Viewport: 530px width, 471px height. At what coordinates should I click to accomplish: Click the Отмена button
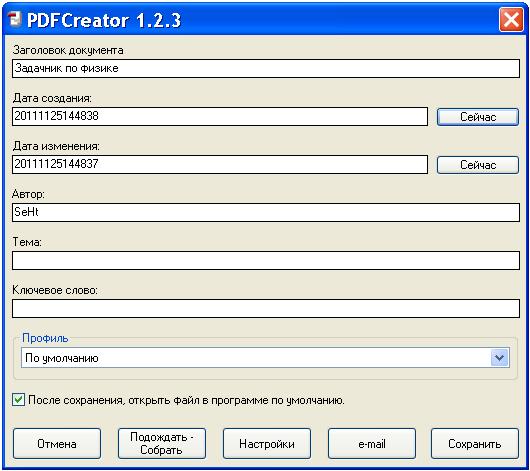click(57, 444)
